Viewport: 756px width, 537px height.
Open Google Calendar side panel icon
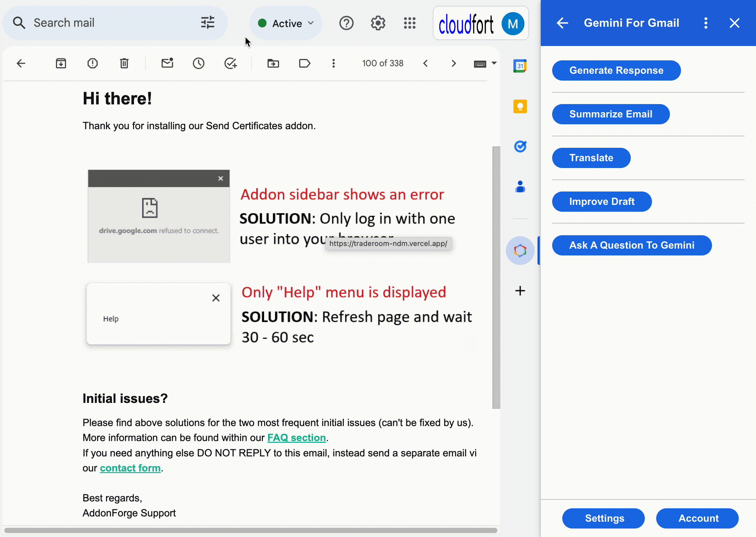(x=520, y=66)
